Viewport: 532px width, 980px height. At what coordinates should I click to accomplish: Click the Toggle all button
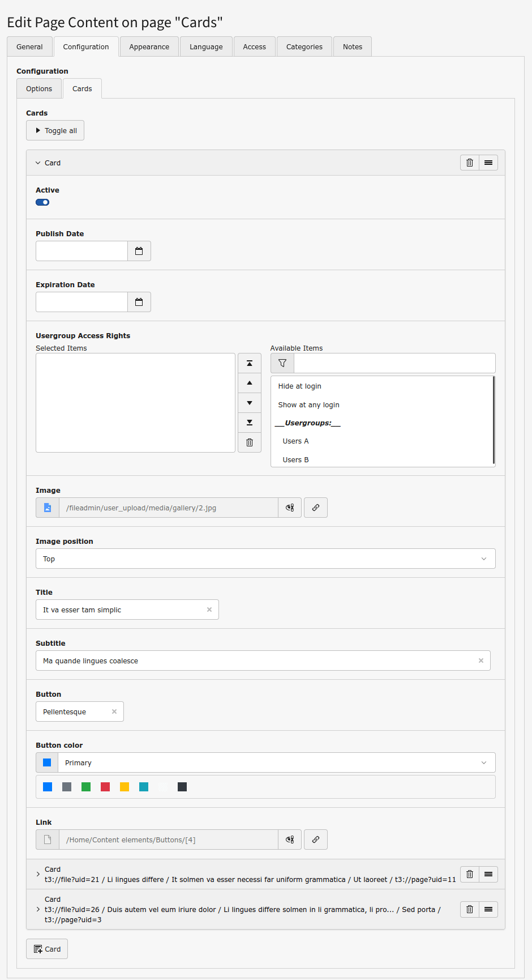pos(55,130)
